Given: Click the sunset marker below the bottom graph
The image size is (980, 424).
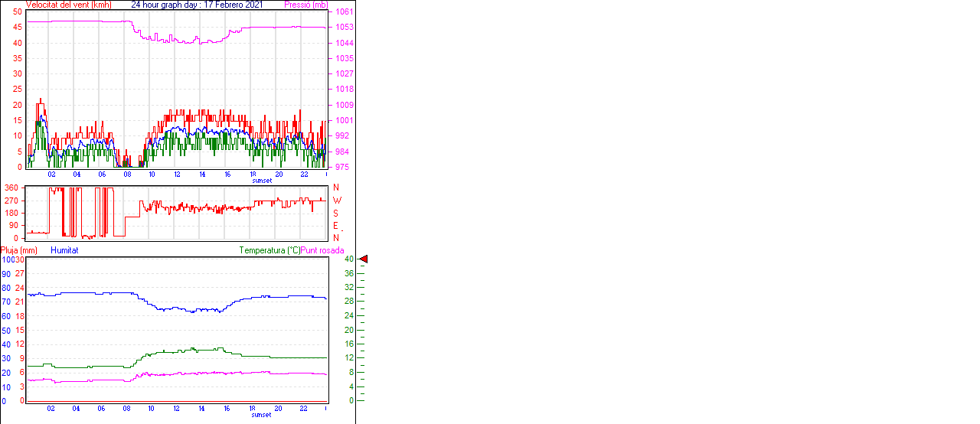Looking at the screenshot, I should pyautogui.click(x=261, y=415).
